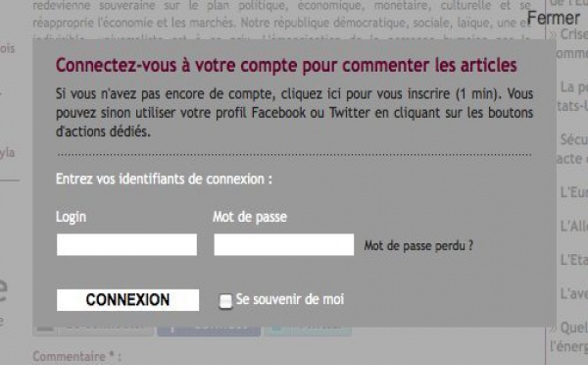The image size is (588, 365).
Task: Open the sidebar article starting "L'Eur"
Action: point(574,192)
